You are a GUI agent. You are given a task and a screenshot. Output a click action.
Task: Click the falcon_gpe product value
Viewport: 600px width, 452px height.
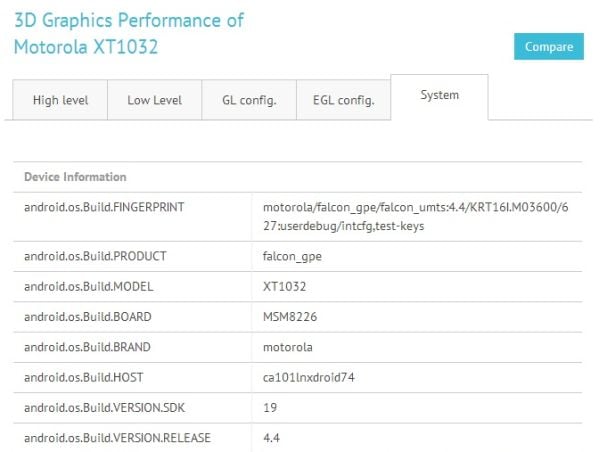tap(292, 256)
